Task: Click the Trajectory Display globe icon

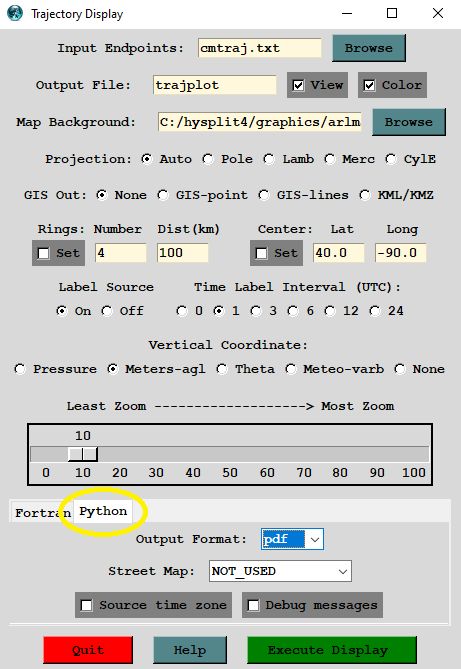Action: pyautogui.click(x=15, y=13)
